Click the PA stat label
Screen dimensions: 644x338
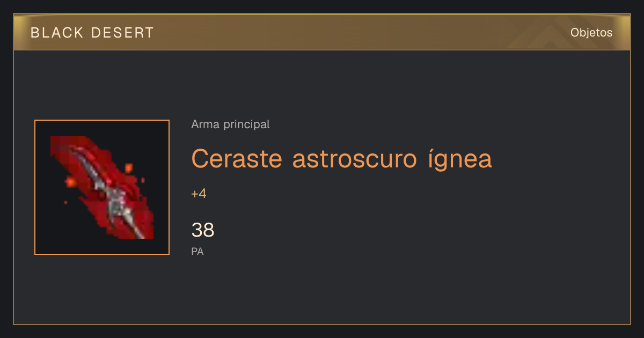[197, 251]
